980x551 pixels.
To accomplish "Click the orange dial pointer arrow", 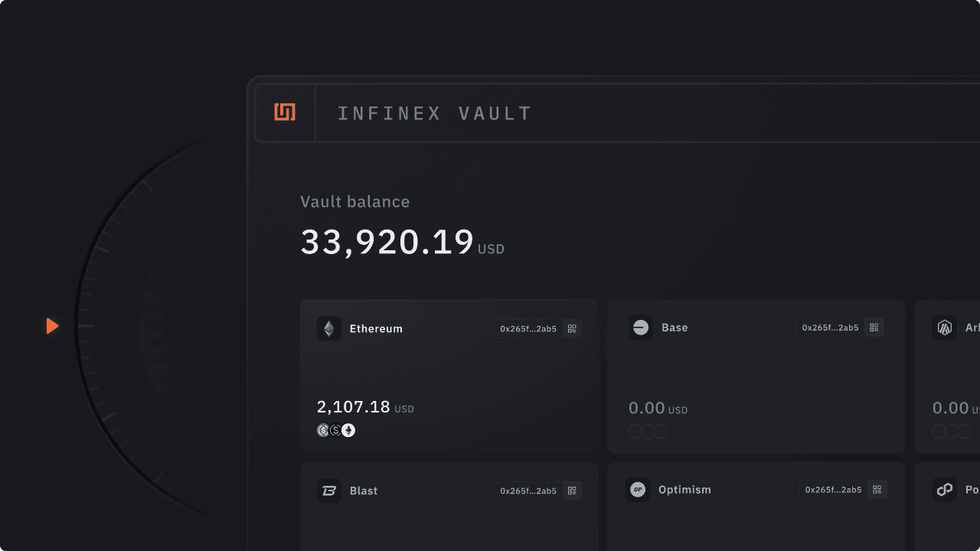I will (x=52, y=326).
